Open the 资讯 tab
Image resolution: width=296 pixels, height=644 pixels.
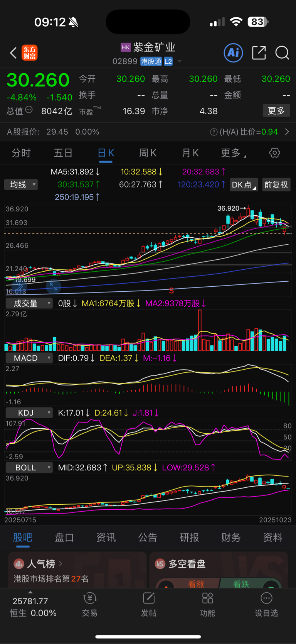pyautogui.click(x=106, y=538)
